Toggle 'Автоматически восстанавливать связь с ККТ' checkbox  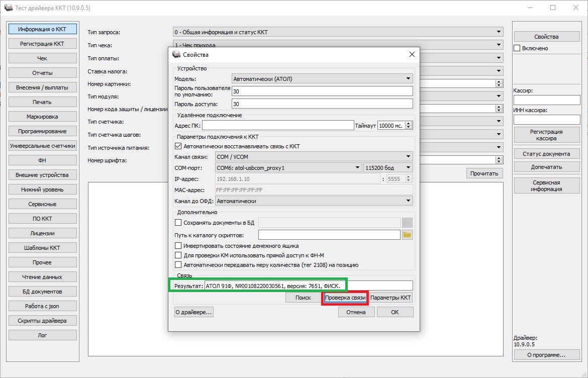point(178,146)
